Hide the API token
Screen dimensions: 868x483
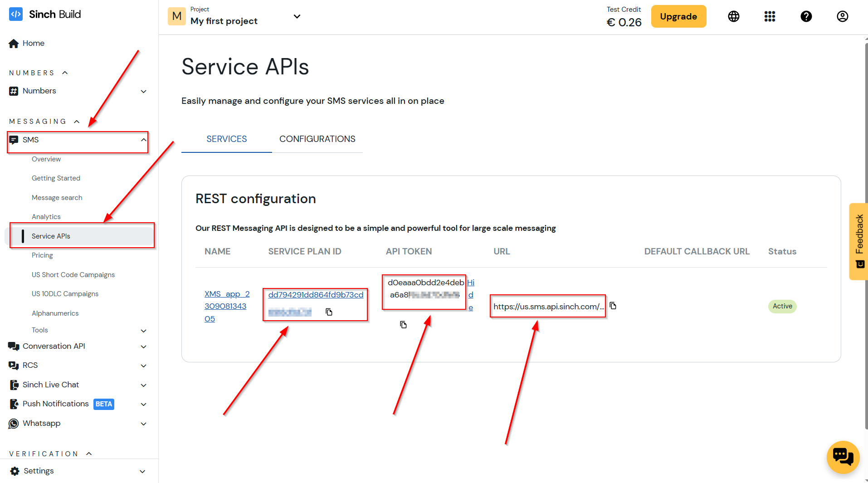point(471,295)
